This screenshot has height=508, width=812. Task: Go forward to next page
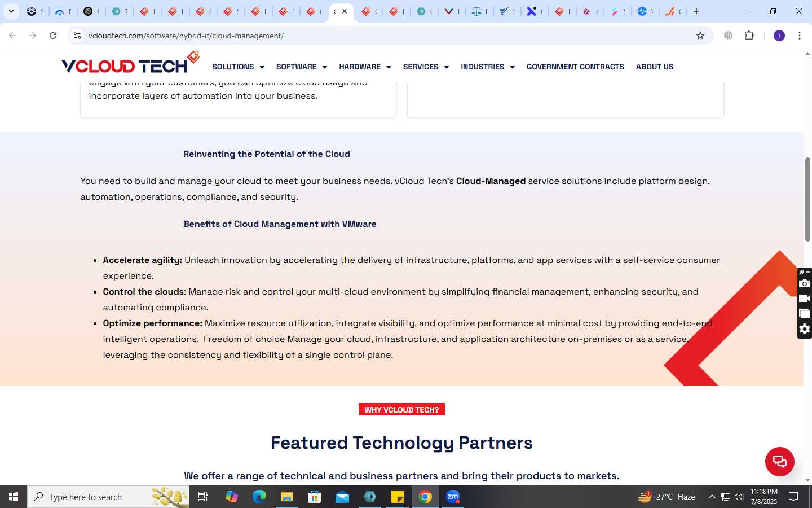click(33, 36)
